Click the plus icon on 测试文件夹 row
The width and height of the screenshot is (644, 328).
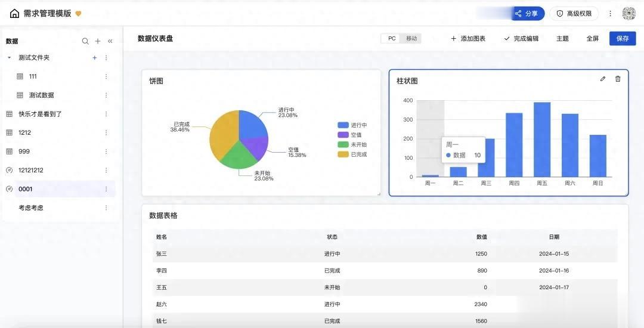[x=94, y=58]
